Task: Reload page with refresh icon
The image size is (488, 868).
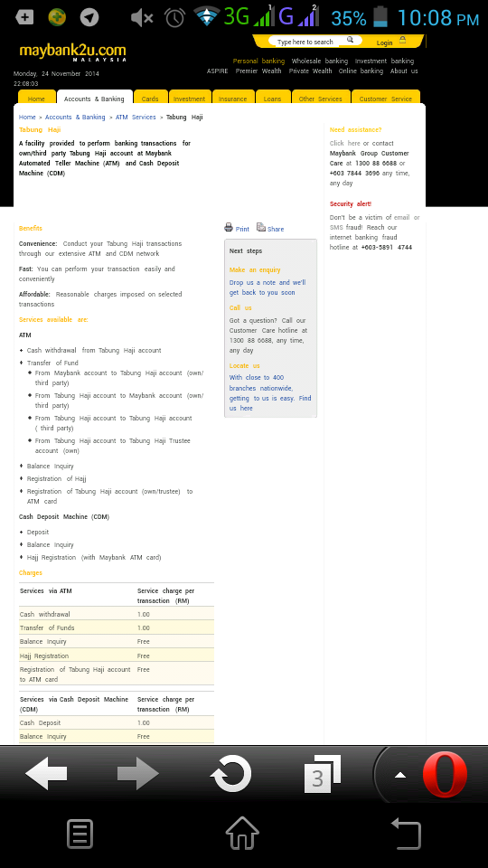Action: point(230,774)
